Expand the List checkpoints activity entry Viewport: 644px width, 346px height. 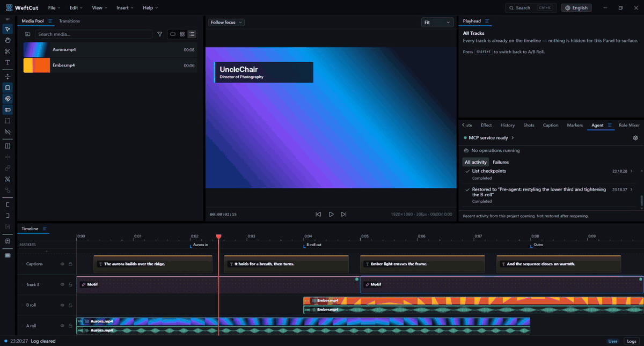click(x=631, y=171)
